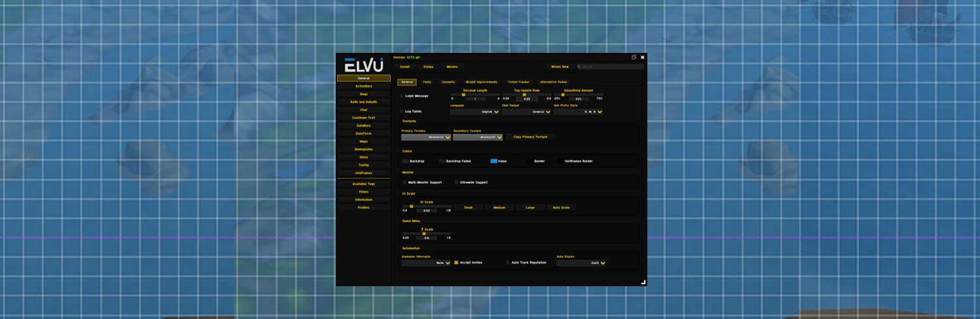Click the ElvUI logo
This screenshot has width=980, height=319.
coord(363,65)
